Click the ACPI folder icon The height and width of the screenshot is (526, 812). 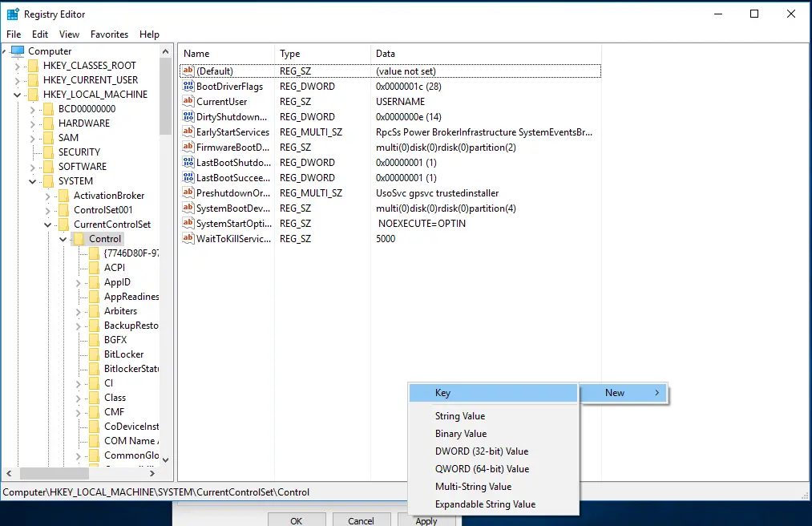point(95,267)
